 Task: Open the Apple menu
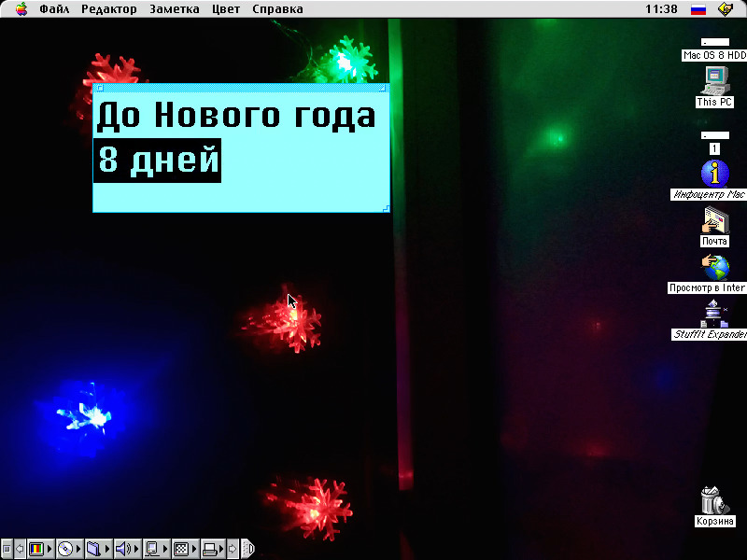pyautogui.click(x=21, y=8)
